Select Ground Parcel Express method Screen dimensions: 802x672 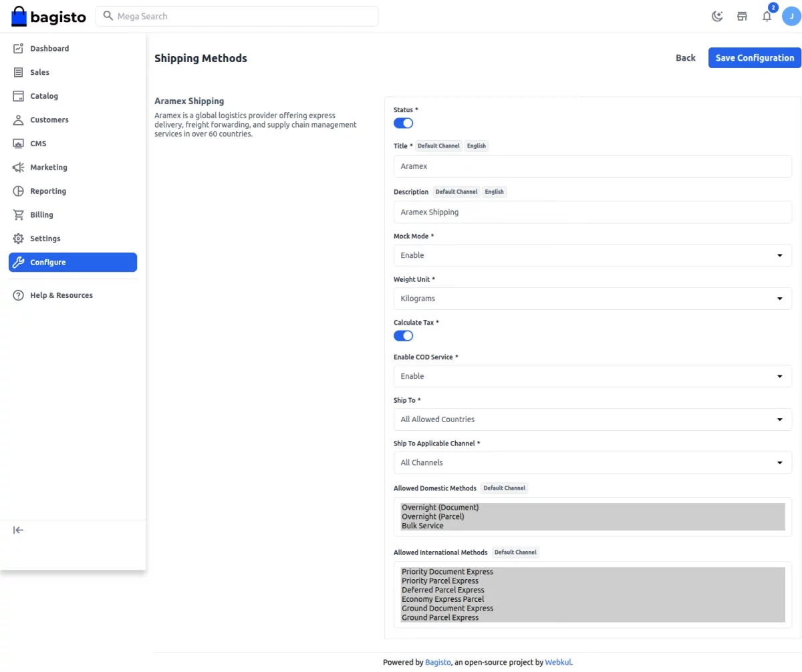pos(593,618)
